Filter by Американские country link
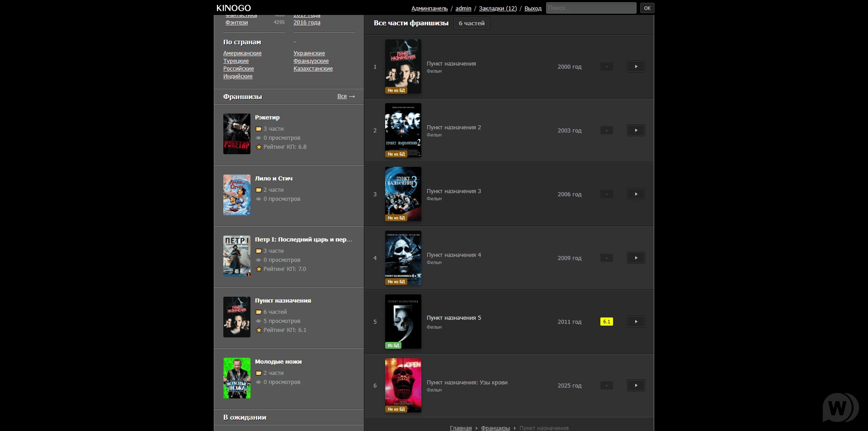The height and width of the screenshot is (431, 868). tap(242, 53)
